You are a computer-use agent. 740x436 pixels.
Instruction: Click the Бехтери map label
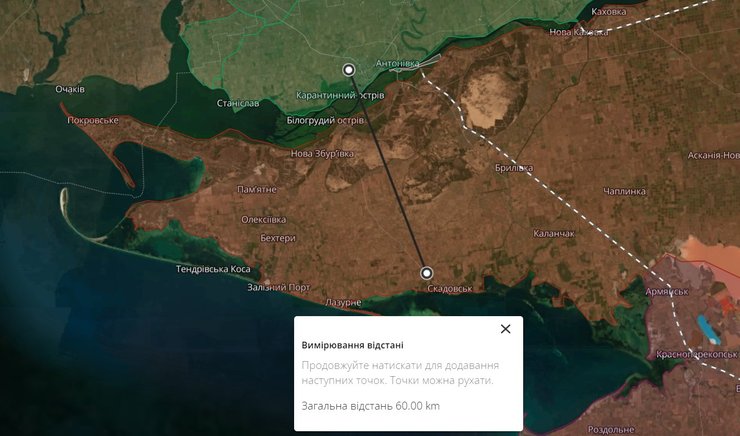click(x=278, y=238)
